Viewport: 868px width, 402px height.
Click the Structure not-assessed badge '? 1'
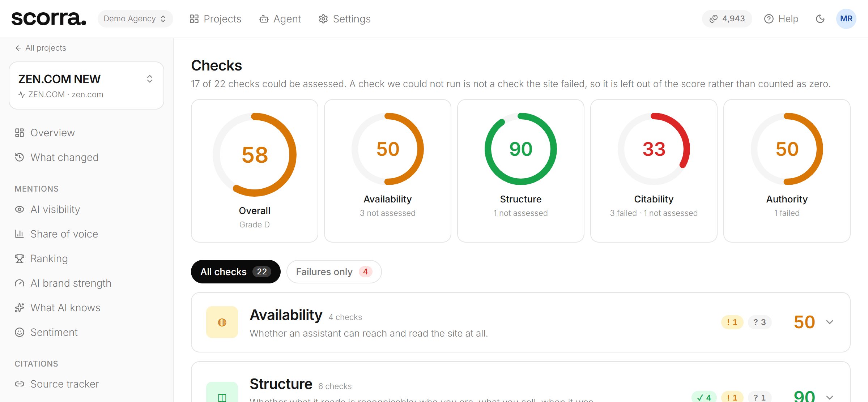tap(759, 397)
